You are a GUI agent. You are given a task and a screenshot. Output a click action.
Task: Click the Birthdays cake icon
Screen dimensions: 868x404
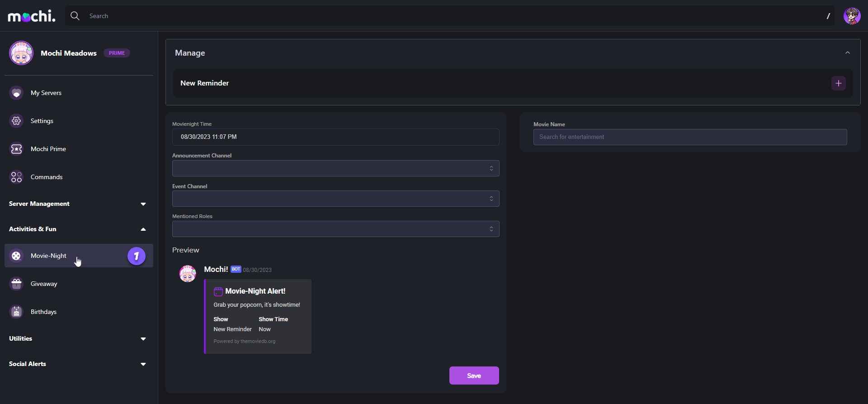[x=17, y=312]
